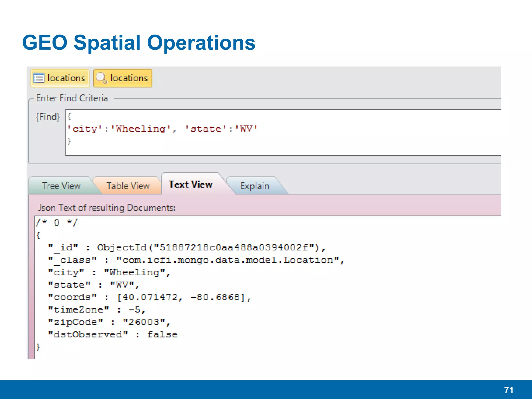Viewport: 532px width, 399px height.
Task: Open the Explain tab
Action: point(254,186)
